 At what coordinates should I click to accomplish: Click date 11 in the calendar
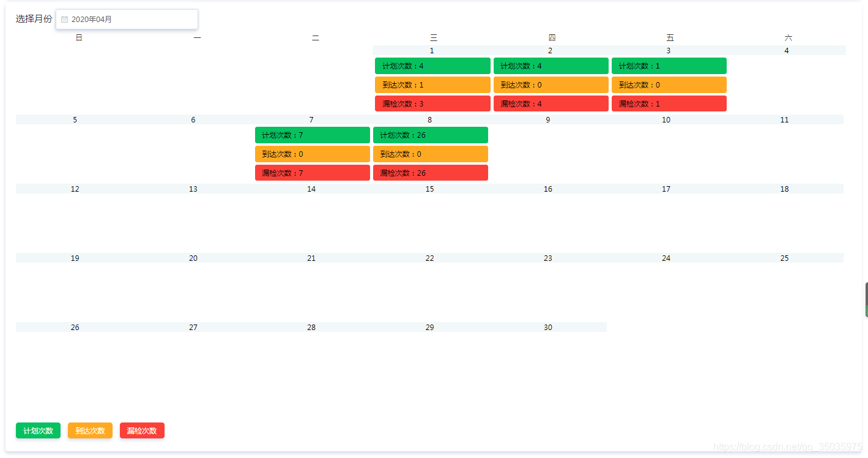pyautogui.click(x=784, y=119)
